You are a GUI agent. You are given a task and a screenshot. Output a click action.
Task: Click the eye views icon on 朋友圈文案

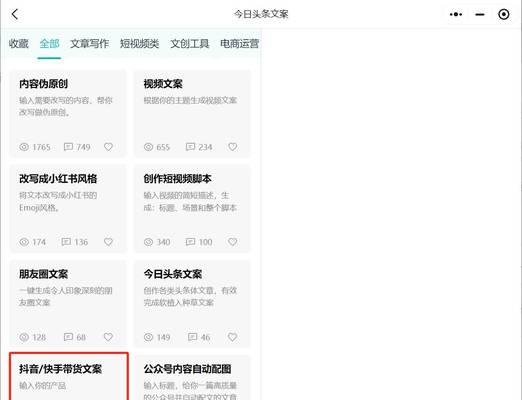pos(24,337)
